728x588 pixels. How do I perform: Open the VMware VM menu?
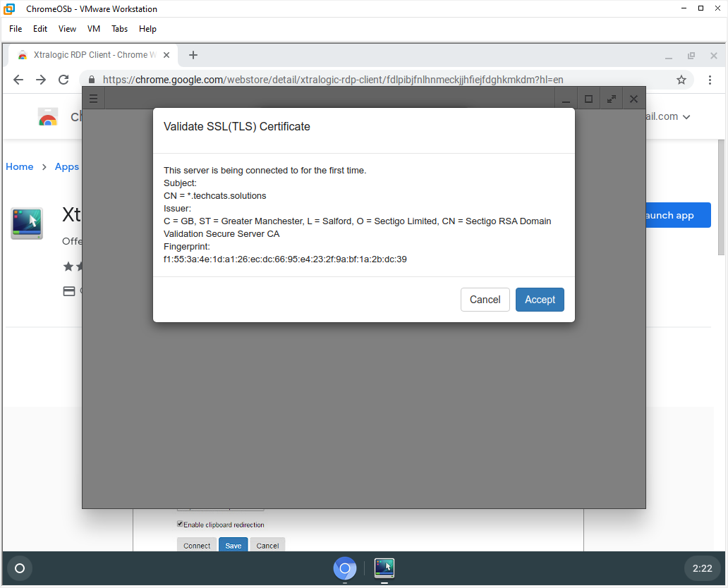93,29
